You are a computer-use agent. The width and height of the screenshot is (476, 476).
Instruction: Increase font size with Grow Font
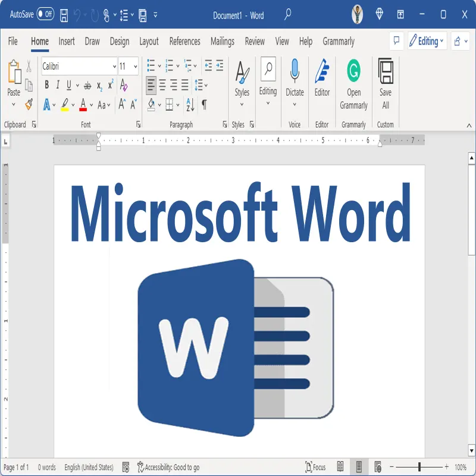click(122, 104)
